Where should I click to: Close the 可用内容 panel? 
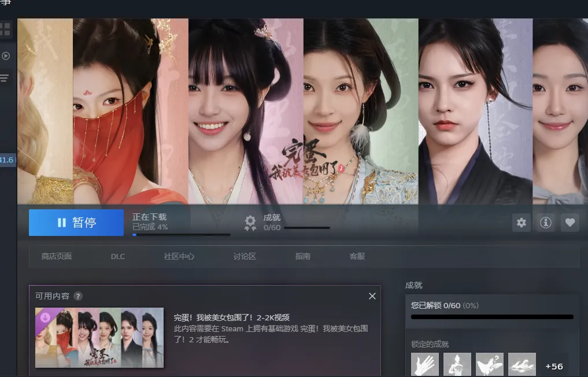[372, 296]
